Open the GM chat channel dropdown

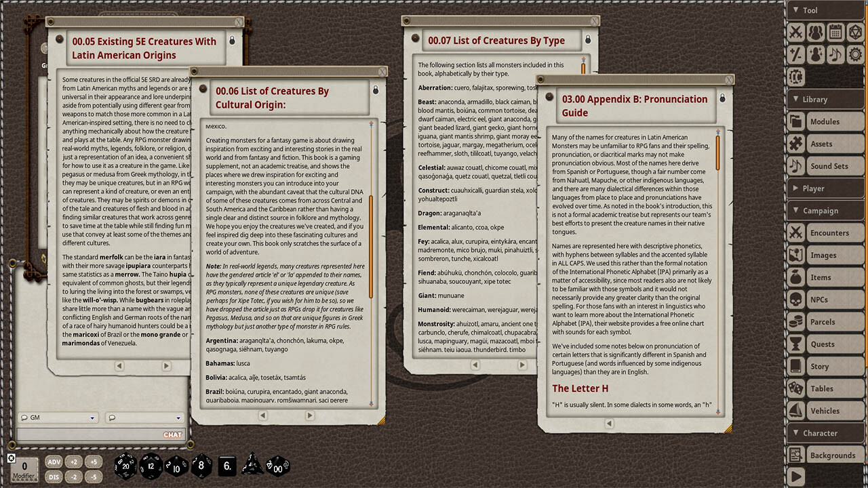pos(58,418)
